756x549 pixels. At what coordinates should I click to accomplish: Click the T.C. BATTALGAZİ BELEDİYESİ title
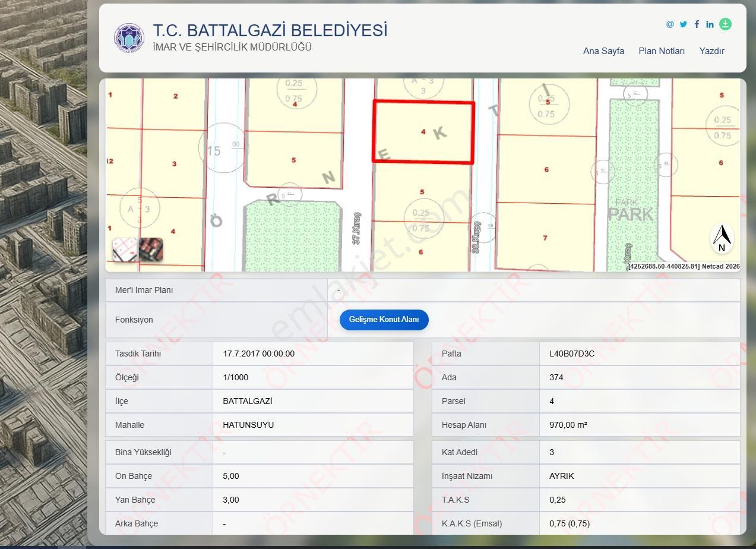(x=270, y=30)
